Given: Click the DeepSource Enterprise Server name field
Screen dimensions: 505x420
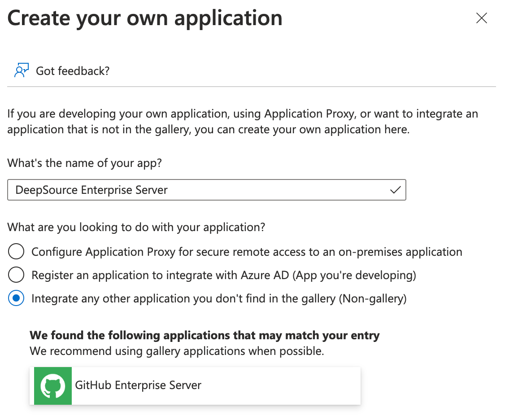Looking at the screenshot, I should coord(197,190).
